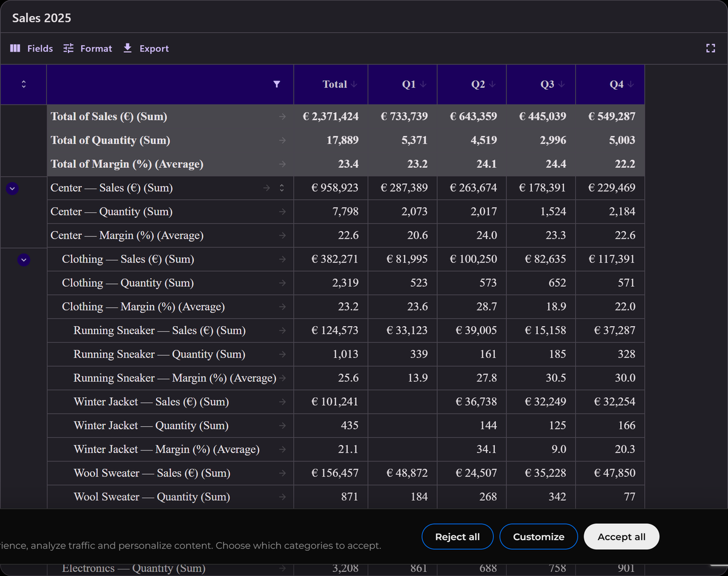Image resolution: width=728 pixels, height=576 pixels.
Task: Collapse the Clothing group chevron
Action: tap(24, 260)
